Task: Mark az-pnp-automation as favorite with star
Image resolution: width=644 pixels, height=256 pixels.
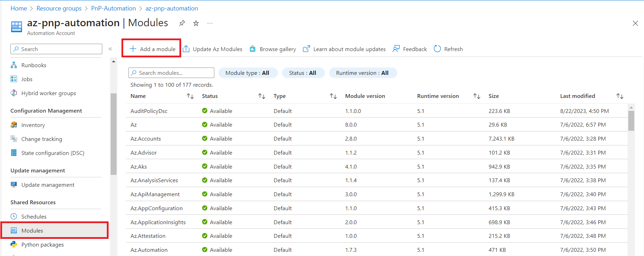Action: (x=196, y=23)
